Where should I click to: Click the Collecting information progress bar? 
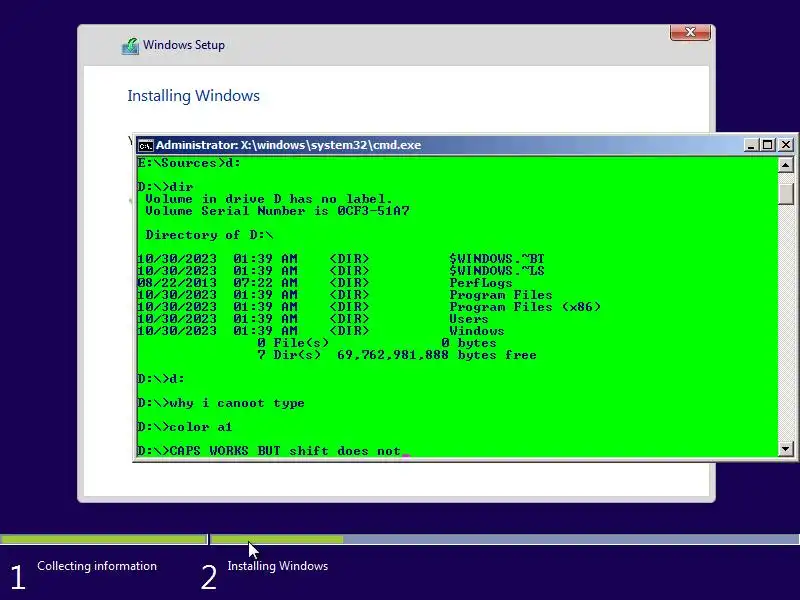pyautogui.click(x=103, y=539)
